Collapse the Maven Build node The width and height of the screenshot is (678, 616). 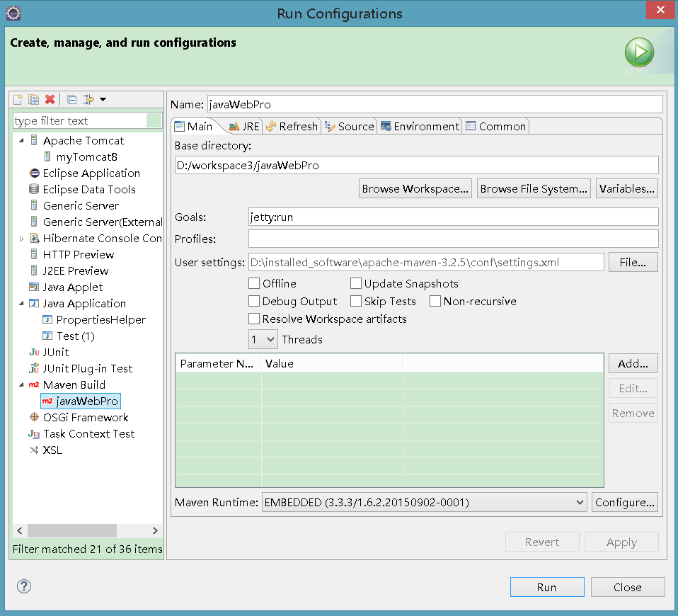point(22,385)
